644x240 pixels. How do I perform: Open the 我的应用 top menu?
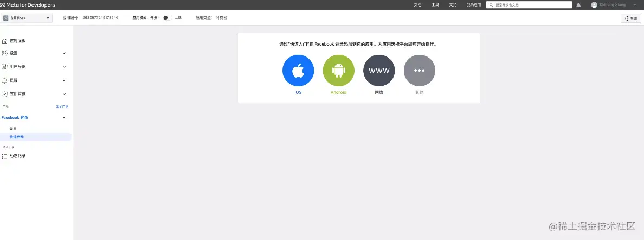coord(474,5)
